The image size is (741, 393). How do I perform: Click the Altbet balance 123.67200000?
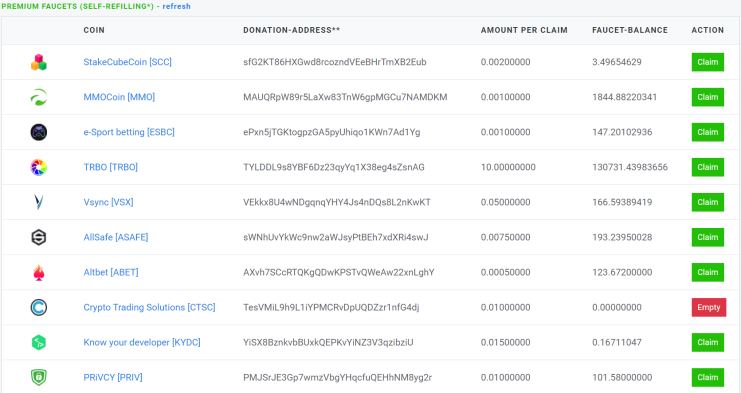[622, 272]
